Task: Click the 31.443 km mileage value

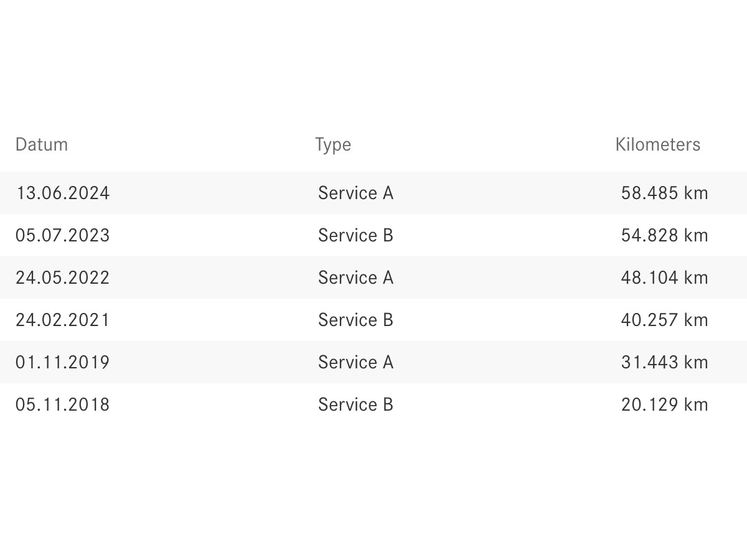Action: [x=664, y=362]
